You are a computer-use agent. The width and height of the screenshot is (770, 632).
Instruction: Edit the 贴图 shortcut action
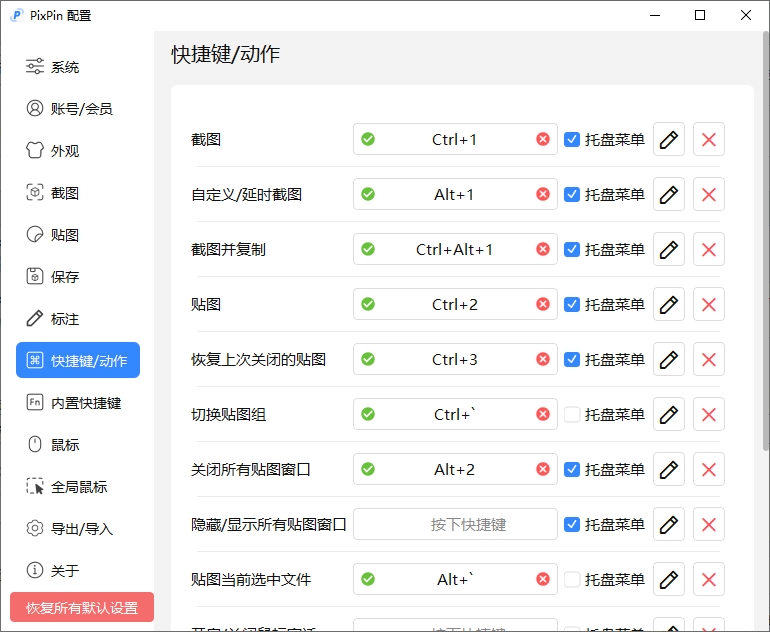669,304
